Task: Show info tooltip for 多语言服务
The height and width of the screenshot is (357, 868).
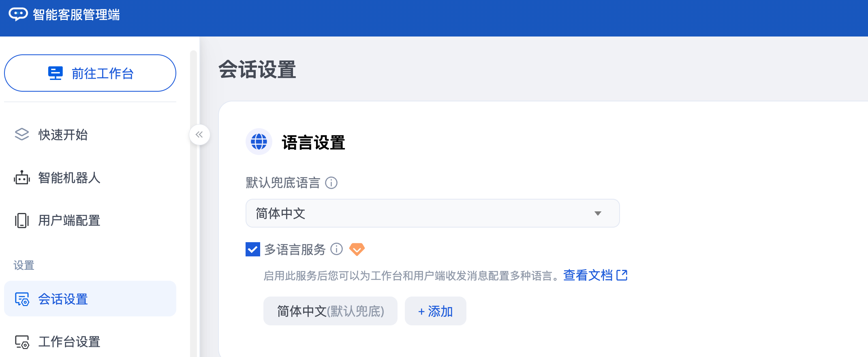Action: coord(337,249)
